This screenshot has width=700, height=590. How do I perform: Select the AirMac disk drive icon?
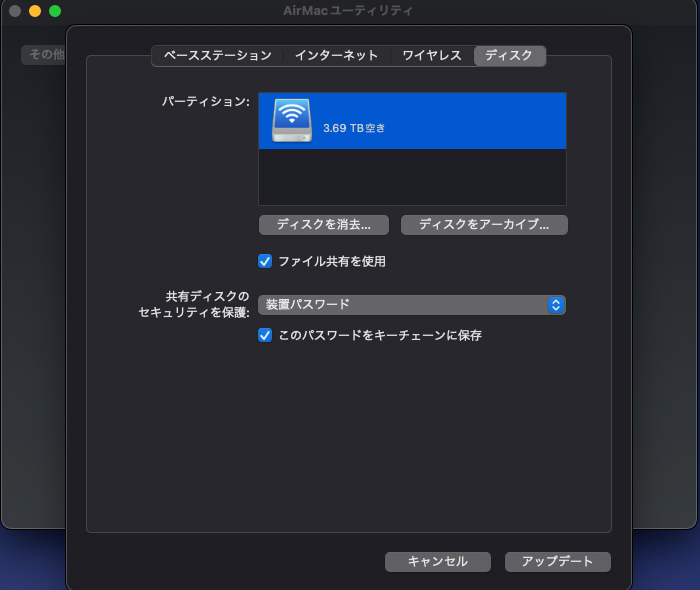coord(292,120)
